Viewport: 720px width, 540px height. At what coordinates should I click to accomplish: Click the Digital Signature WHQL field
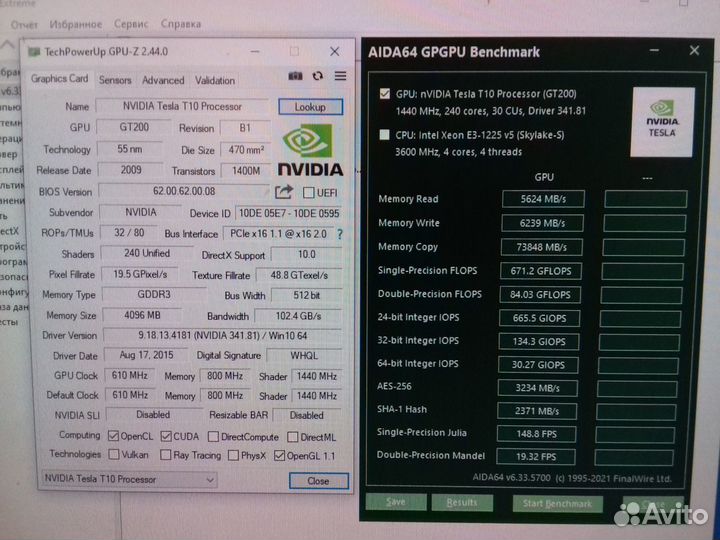[304, 356]
